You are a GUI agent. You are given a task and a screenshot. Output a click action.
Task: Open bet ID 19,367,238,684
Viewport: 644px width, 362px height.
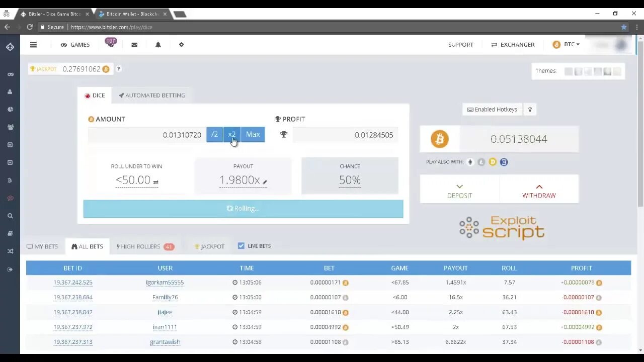coord(73,297)
